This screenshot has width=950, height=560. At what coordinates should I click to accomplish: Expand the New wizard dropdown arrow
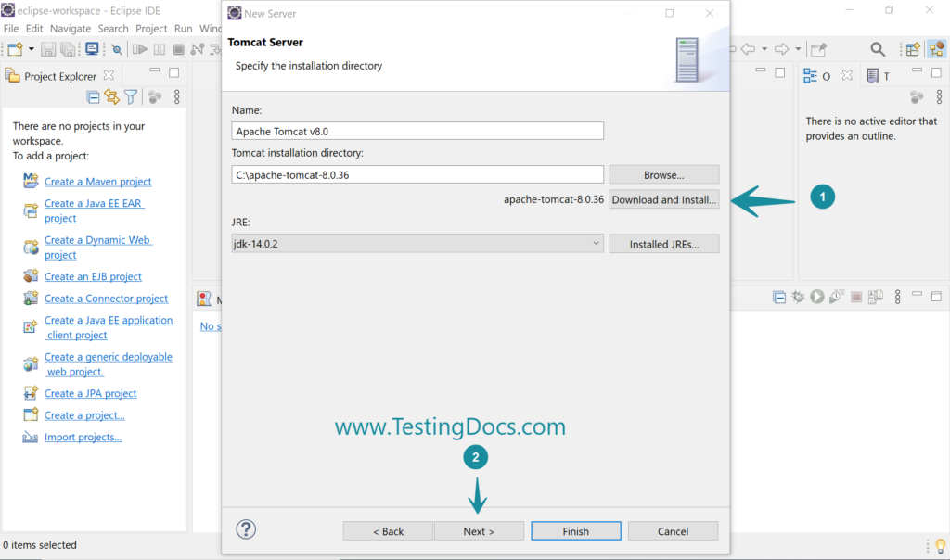point(32,49)
